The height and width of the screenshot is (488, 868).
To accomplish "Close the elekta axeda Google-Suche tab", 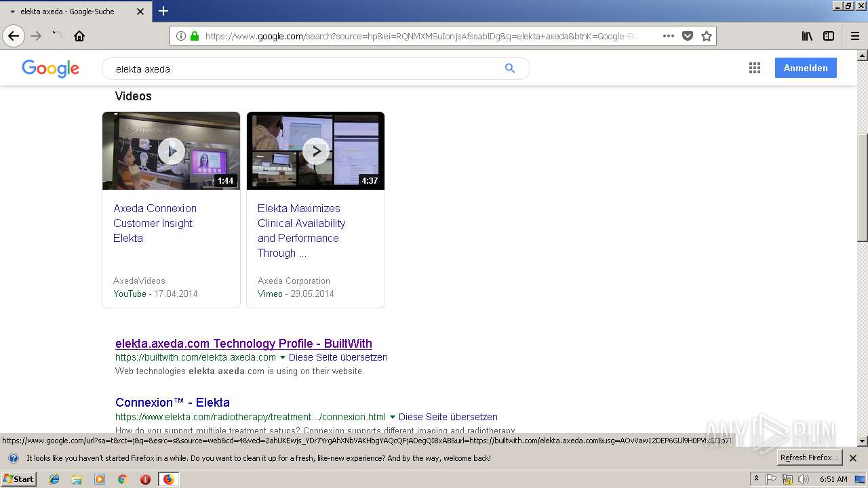I will [140, 12].
